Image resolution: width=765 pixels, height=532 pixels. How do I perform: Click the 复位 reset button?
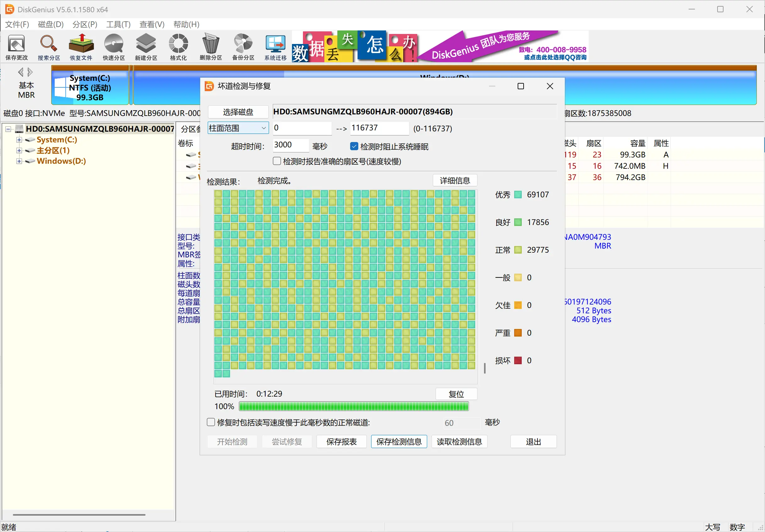(456, 394)
